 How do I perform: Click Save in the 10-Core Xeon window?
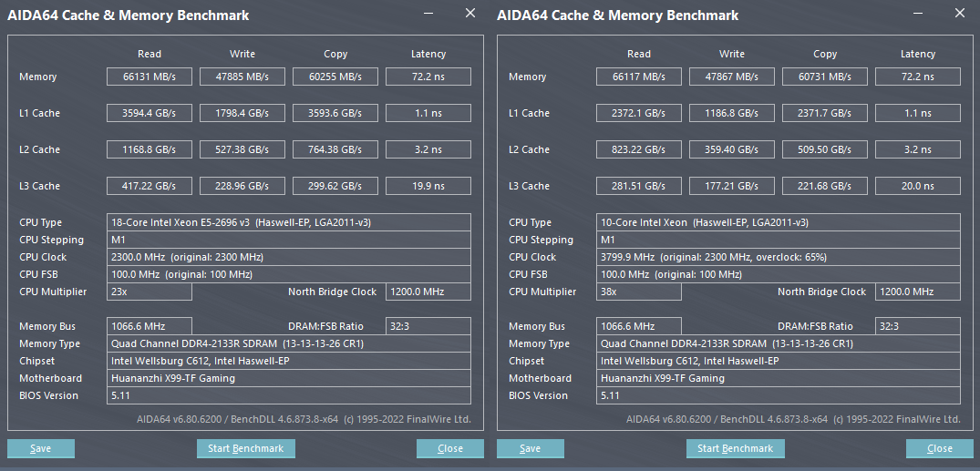click(x=531, y=448)
